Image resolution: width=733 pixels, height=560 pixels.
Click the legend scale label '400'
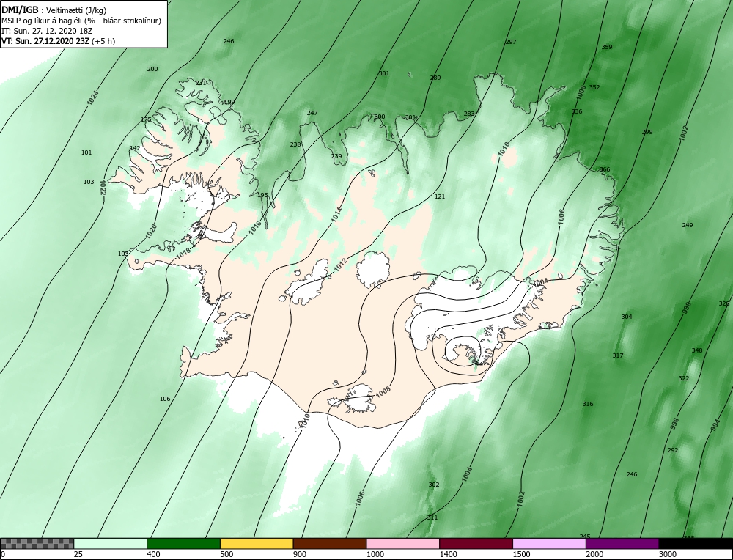pos(153,554)
